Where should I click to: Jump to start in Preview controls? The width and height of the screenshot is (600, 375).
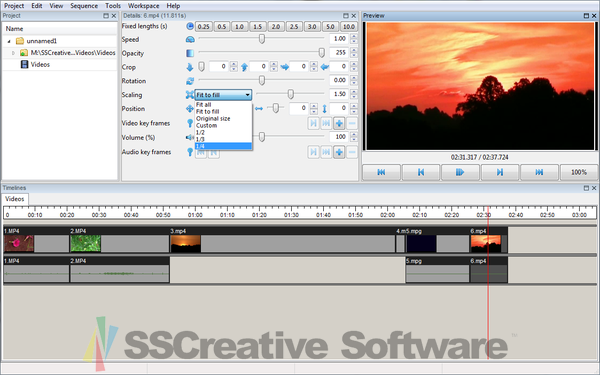coord(382,172)
